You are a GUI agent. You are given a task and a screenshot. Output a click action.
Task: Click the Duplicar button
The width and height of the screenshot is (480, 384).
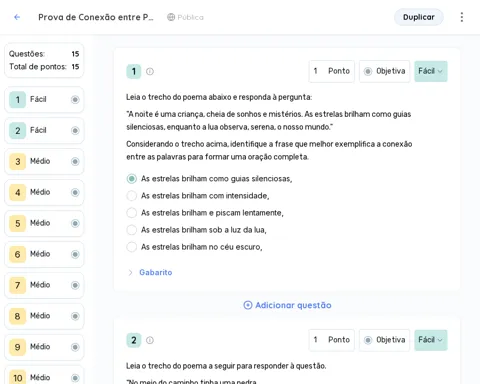click(419, 17)
